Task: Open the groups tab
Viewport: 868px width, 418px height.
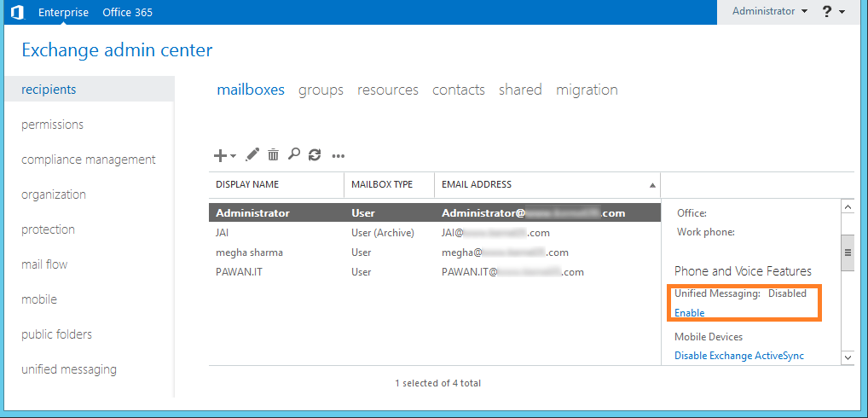Action: (321, 90)
